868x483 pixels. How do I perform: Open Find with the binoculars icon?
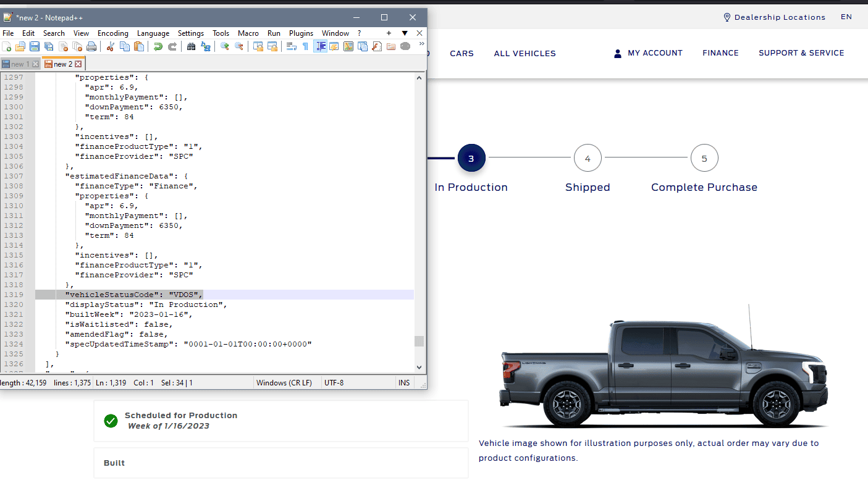pyautogui.click(x=192, y=47)
